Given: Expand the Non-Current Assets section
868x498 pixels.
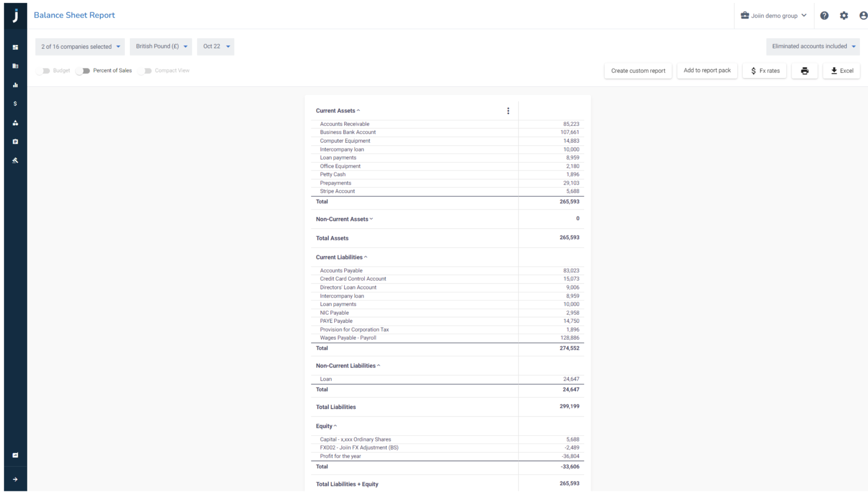Looking at the screenshot, I should point(371,219).
